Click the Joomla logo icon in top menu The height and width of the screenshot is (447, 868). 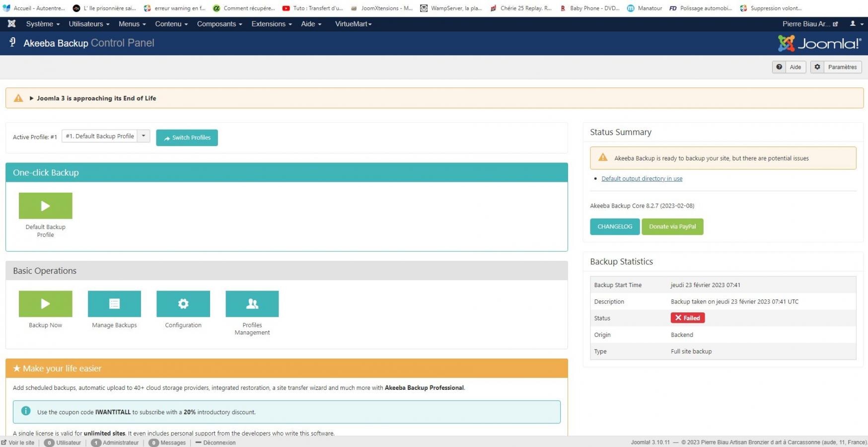[x=12, y=24]
